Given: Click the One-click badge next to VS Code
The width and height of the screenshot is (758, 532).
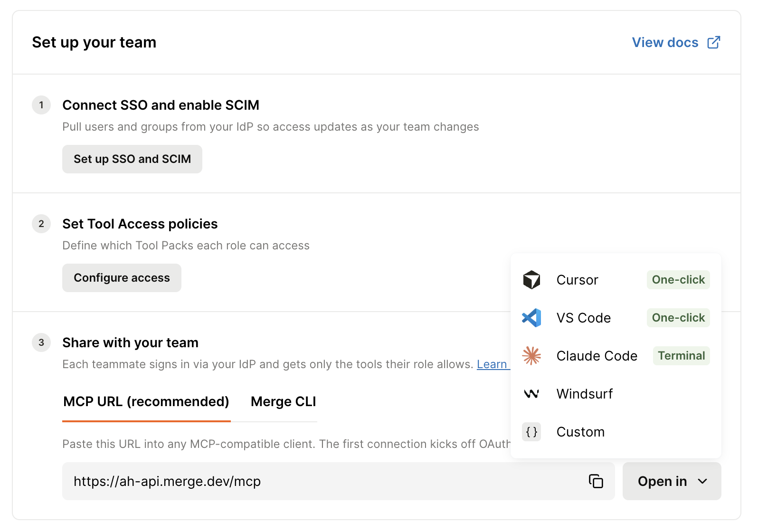Looking at the screenshot, I should [678, 318].
